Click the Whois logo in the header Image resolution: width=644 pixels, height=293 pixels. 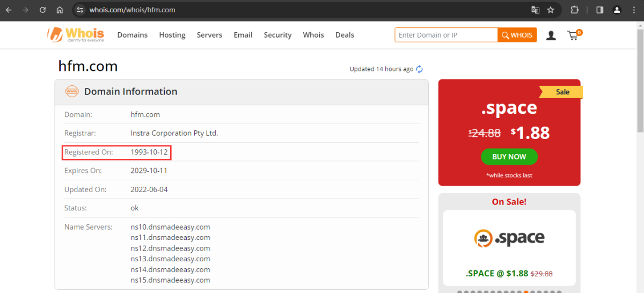(x=75, y=35)
